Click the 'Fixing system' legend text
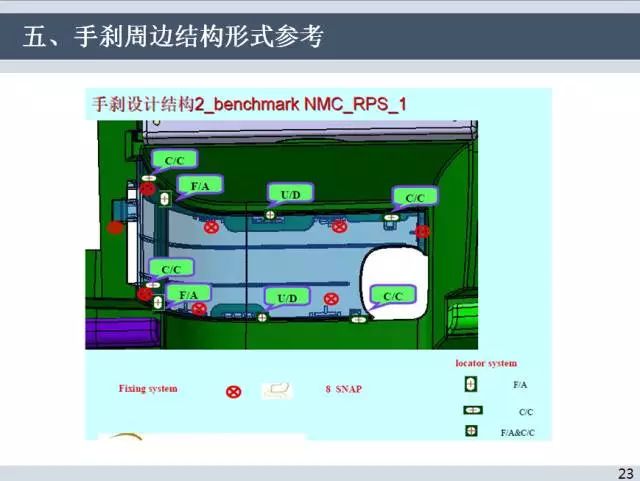640x481 pixels. (x=148, y=388)
